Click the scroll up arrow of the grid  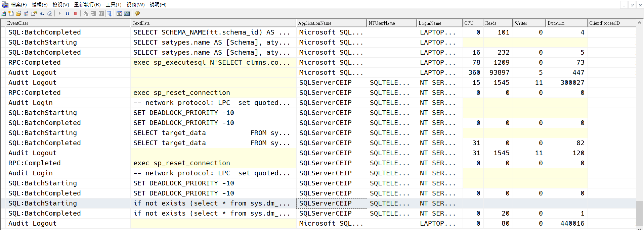coord(640,23)
